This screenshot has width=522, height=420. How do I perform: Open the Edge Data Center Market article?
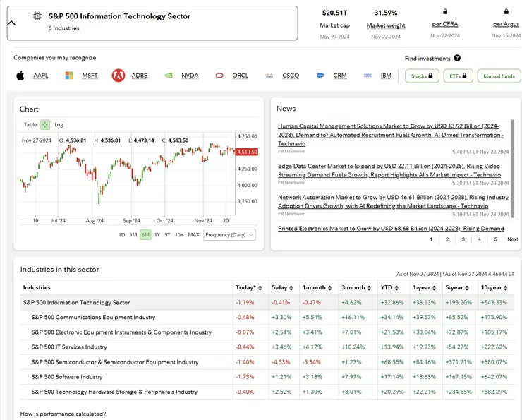point(389,171)
